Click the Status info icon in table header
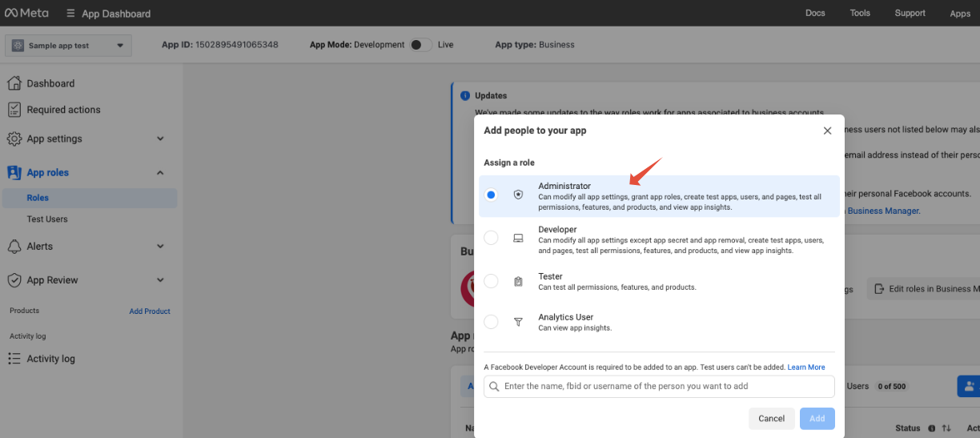 [x=933, y=428]
